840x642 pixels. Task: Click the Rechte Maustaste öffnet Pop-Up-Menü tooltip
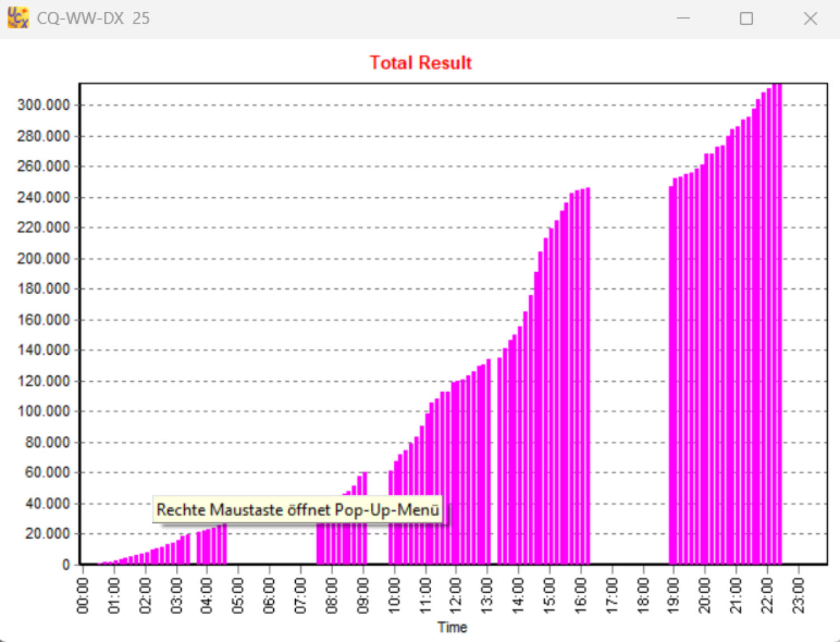coord(297,510)
